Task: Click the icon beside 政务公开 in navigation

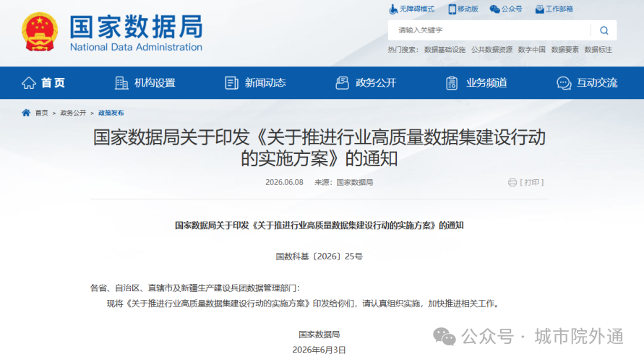Action: [342, 83]
